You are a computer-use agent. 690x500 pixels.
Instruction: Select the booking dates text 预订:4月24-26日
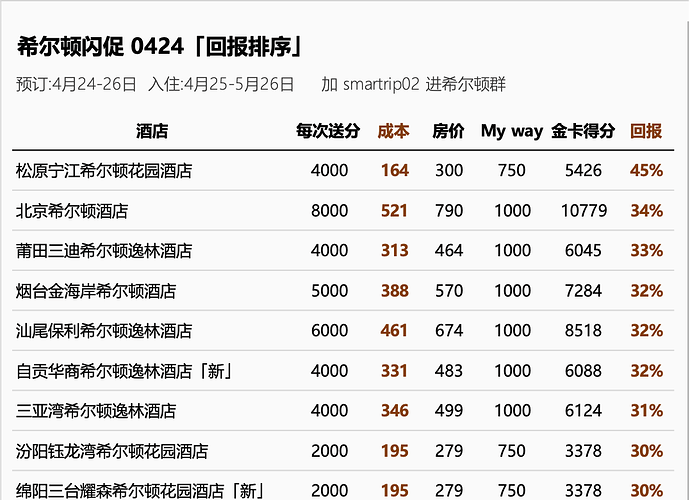pos(77,84)
